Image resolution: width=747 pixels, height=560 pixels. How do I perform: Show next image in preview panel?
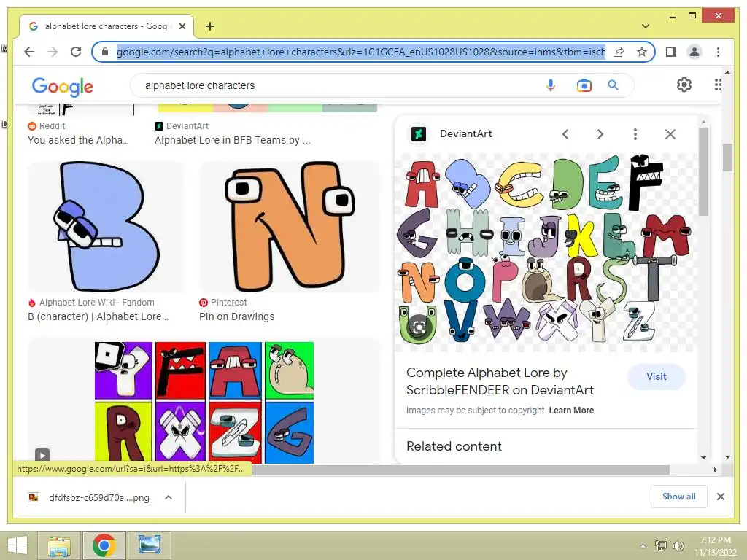600,134
